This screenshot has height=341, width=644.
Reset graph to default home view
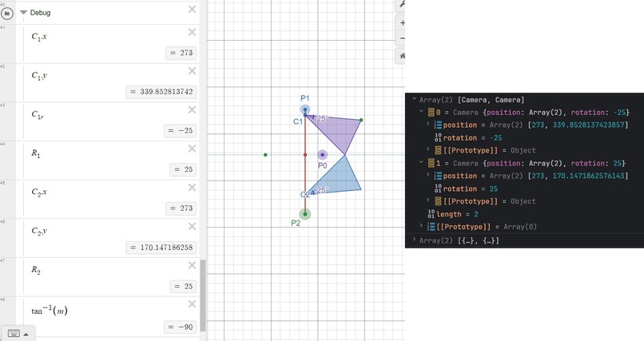pos(401,56)
